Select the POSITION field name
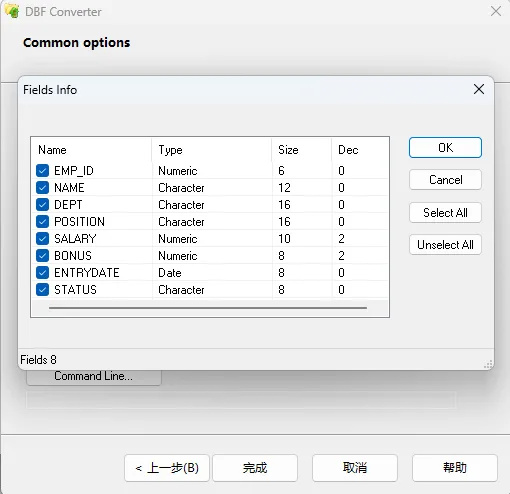Screen dimensions: 510x494 [x=79, y=222]
